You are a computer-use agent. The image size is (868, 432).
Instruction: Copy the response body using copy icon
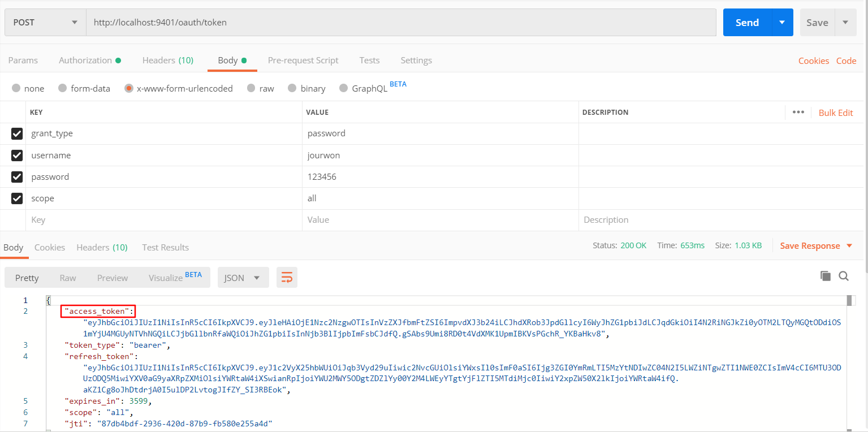pos(825,276)
